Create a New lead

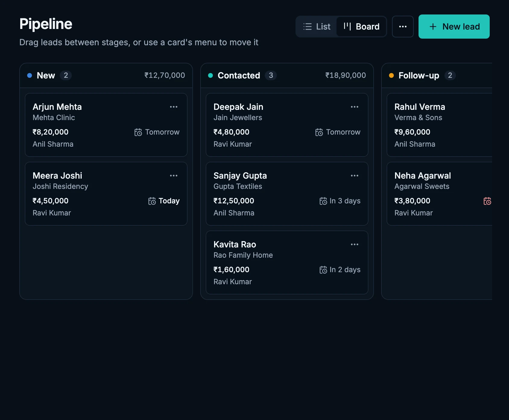pos(454,27)
